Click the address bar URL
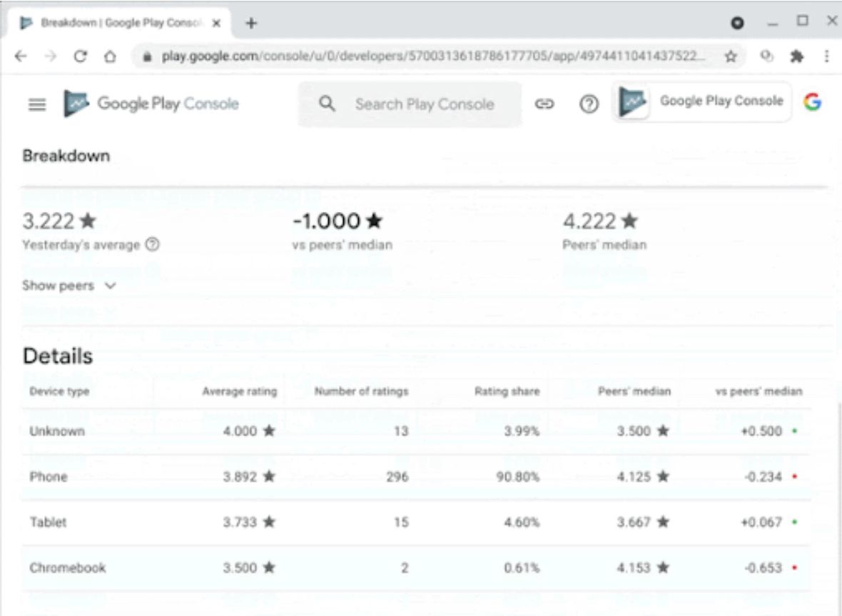Image resolution: width=842 pixels, height=616 pixels. pyautogui.click(x=433, y=56)
